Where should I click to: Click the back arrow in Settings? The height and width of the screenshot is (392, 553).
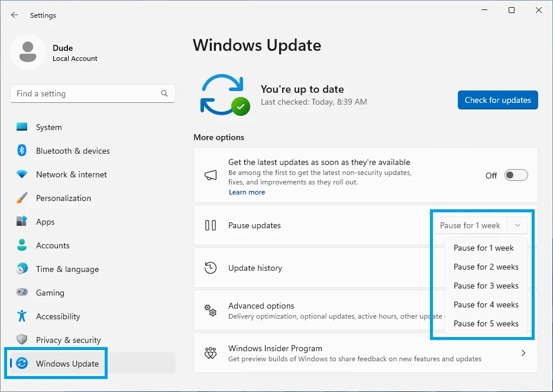[x=15, y=15]
